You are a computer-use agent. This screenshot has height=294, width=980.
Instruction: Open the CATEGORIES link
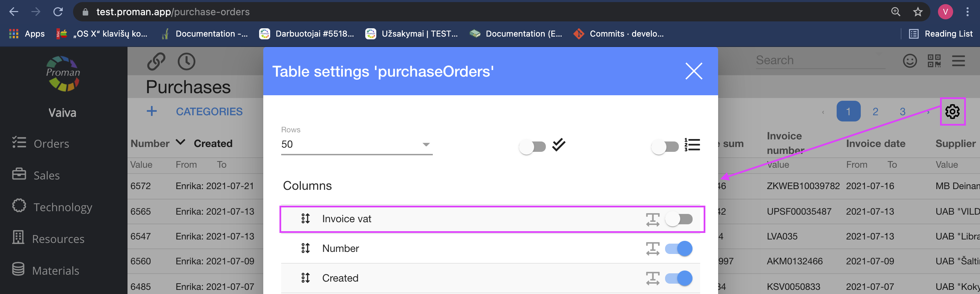(209, 111)
